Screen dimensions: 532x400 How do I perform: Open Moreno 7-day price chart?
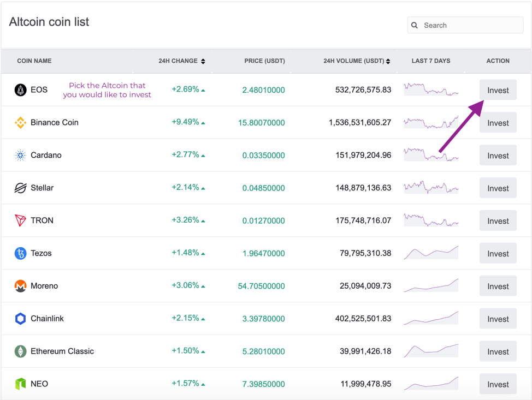tap(431, 285)
